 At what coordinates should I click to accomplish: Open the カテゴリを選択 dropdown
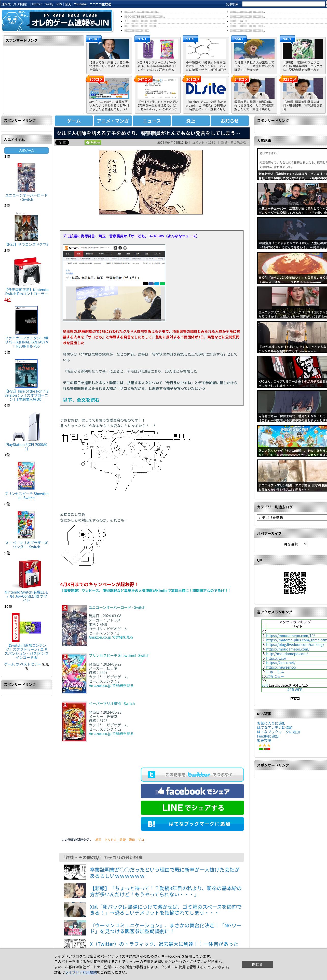coord(292,517)
